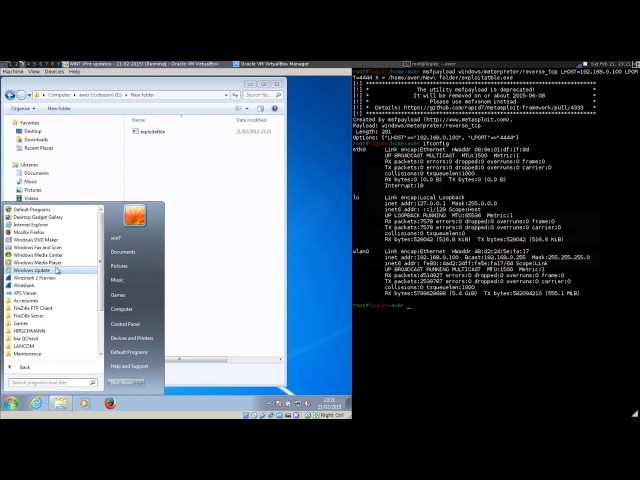Launch Windows Media Center

tap(38, 255)
